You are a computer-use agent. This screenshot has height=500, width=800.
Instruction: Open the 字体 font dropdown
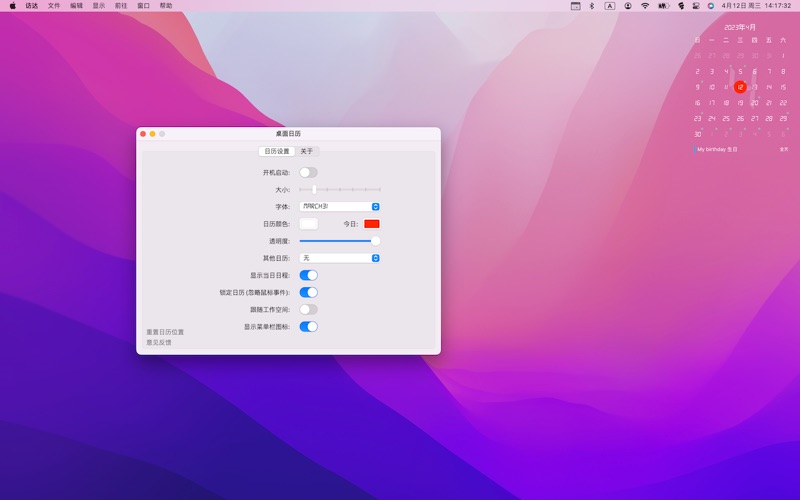[x=340, y=206]
